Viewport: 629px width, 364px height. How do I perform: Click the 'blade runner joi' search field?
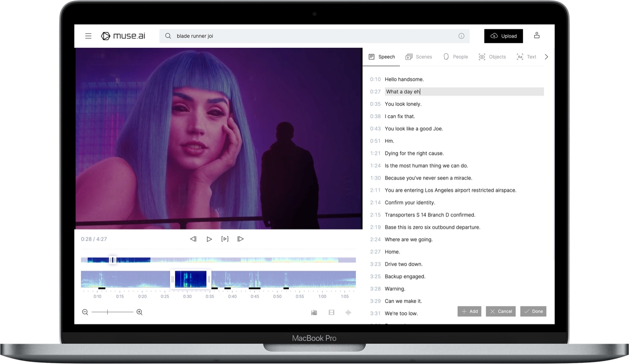click(313, 36)
